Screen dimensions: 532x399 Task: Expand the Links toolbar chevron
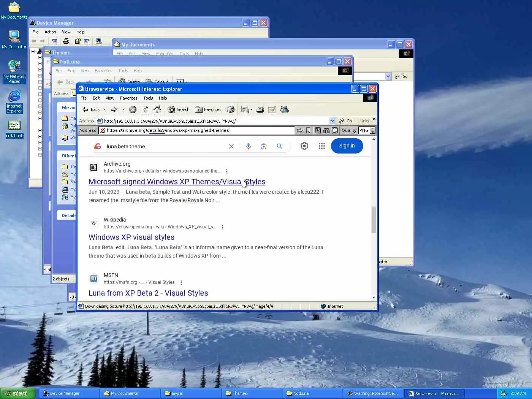(374, 120)
